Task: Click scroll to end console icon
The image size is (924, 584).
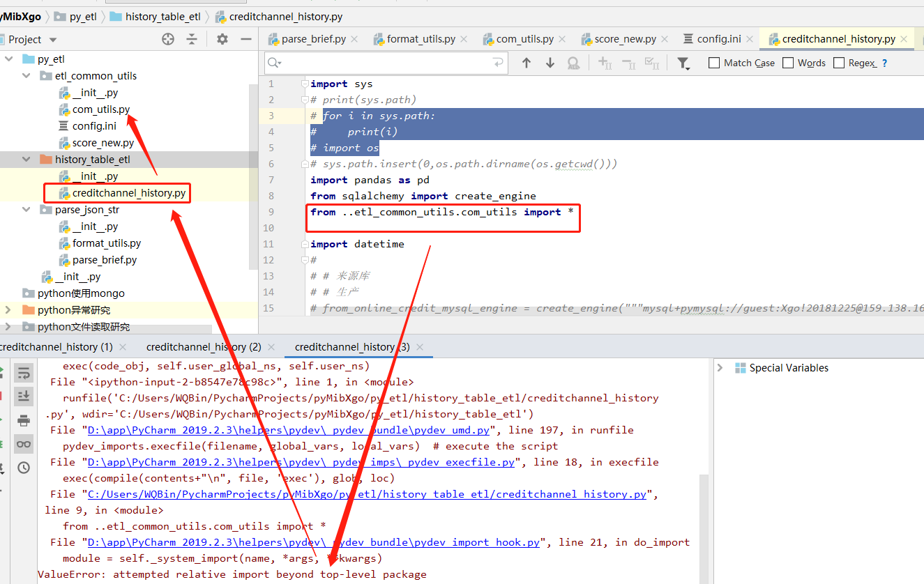Action: tap(24, 396)
